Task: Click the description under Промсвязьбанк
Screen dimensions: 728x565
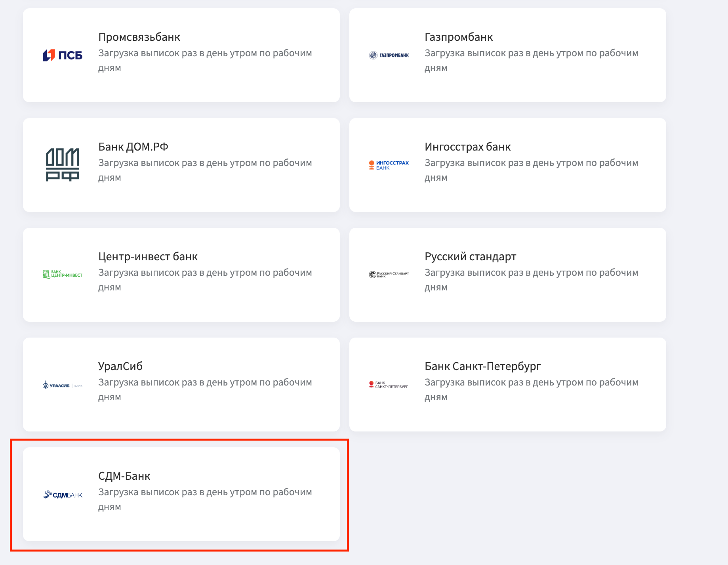Action: [x=205, y=60]
